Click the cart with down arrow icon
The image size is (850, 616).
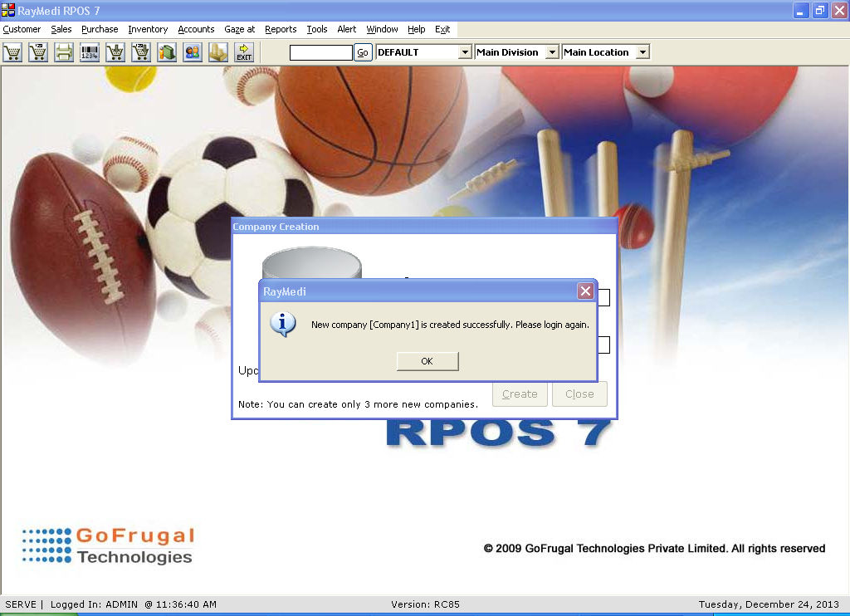click(115, 52)
